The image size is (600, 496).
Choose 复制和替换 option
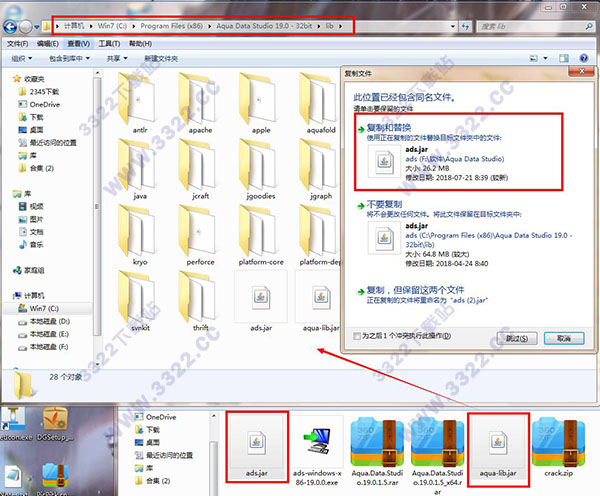[x=458, y=152]
